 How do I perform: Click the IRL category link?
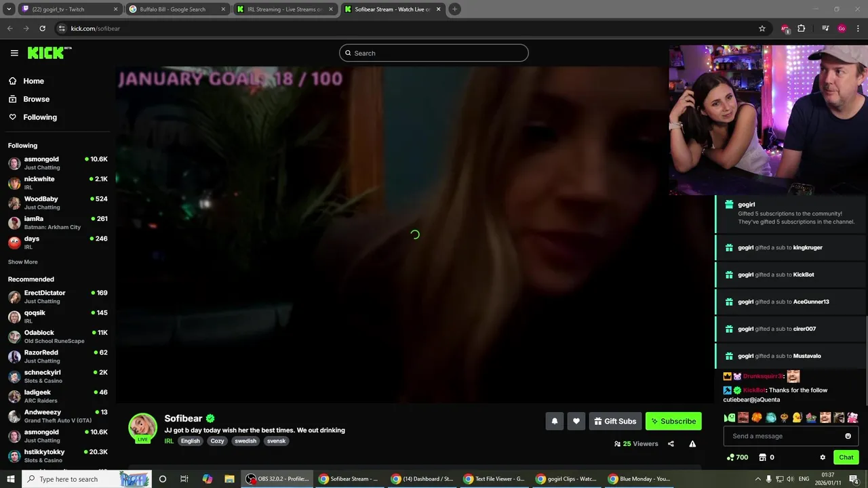(x=169, y=441)
